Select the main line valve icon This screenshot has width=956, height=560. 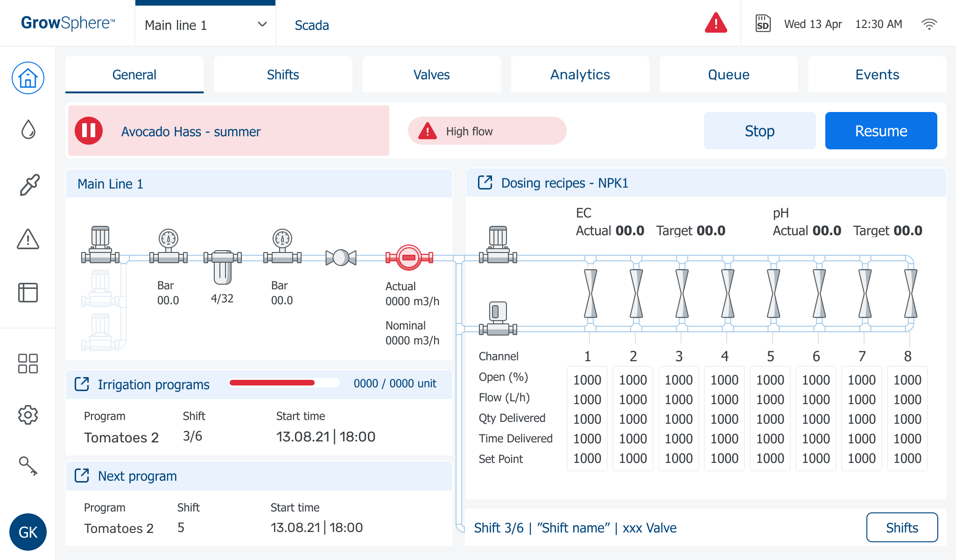click(x=341, y=258)
